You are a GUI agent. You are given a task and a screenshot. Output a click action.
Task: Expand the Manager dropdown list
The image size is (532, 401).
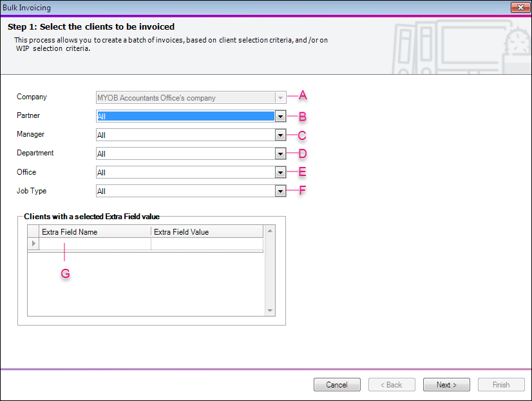[x=280, y=135]
